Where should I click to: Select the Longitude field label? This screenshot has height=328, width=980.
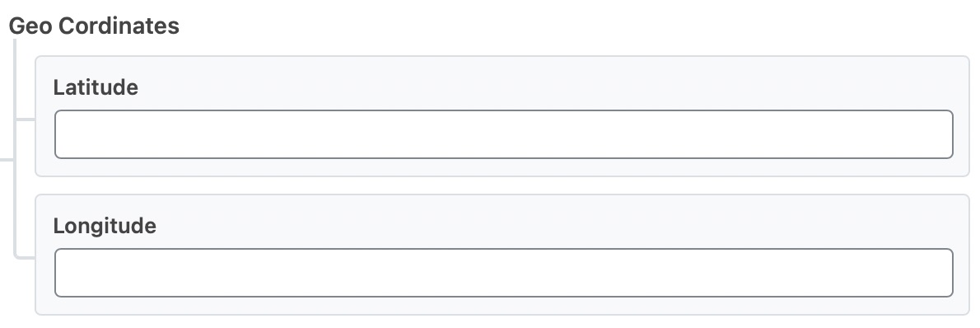(105, 225)
